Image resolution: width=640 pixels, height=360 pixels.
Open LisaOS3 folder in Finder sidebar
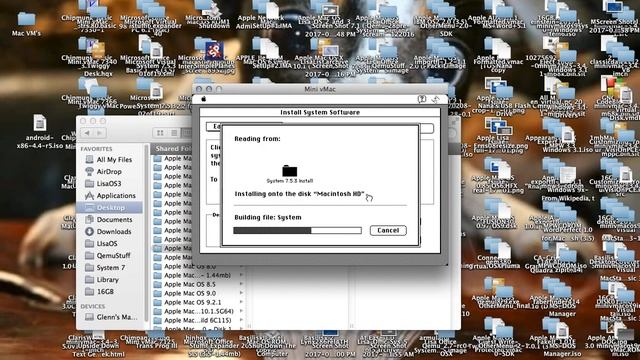click(109, 184)
